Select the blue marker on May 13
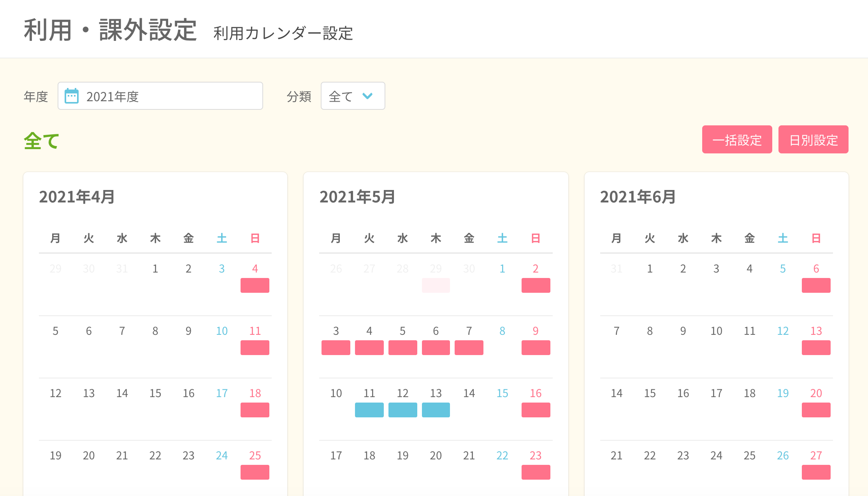 click(x=436, y=410)
